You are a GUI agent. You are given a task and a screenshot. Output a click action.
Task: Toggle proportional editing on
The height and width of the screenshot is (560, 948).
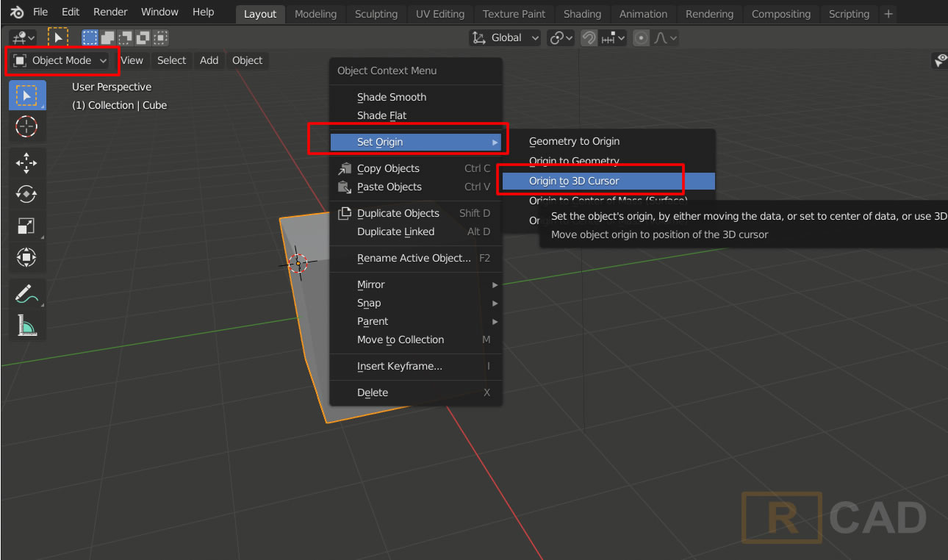640,37
